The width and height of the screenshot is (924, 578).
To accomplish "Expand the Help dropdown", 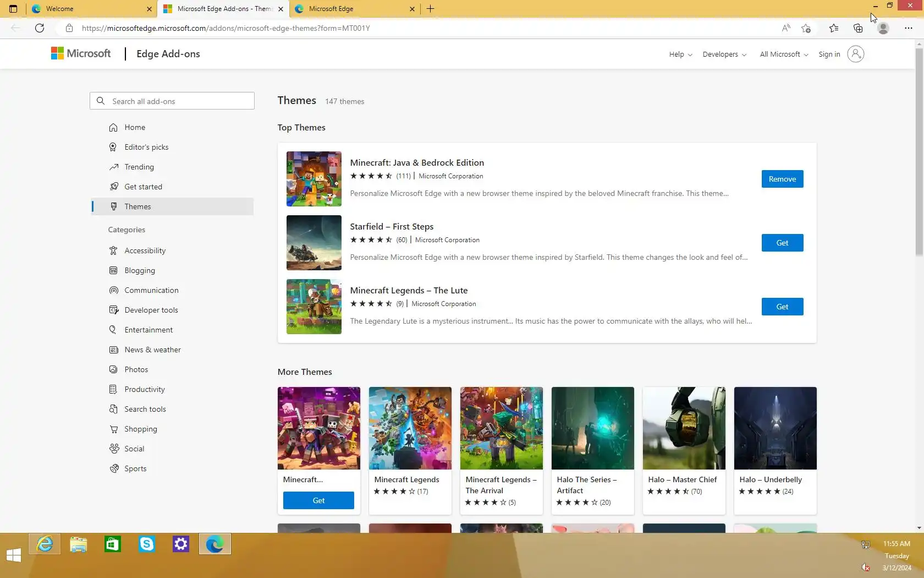I will 681,54.
